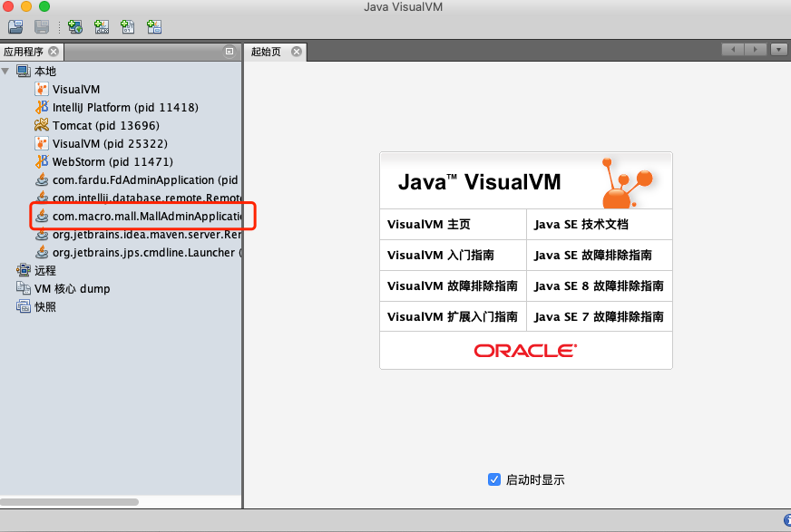Switch to the 起始页 tab
The image size is (791, 532).
click(x=266, y=52)
